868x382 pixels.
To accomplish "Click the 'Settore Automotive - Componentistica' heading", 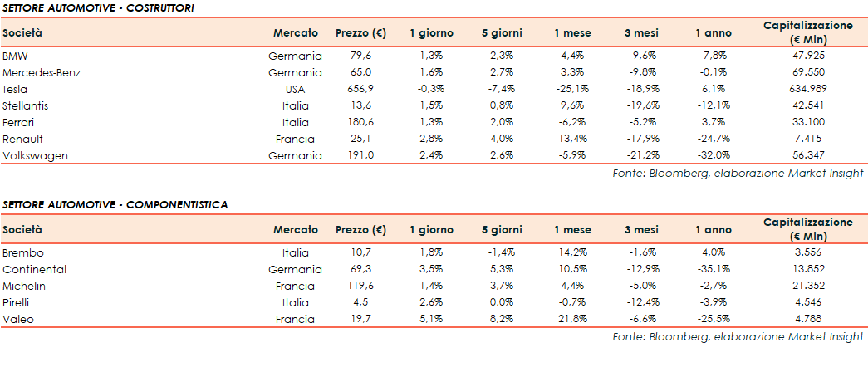I will coord(115,204).
